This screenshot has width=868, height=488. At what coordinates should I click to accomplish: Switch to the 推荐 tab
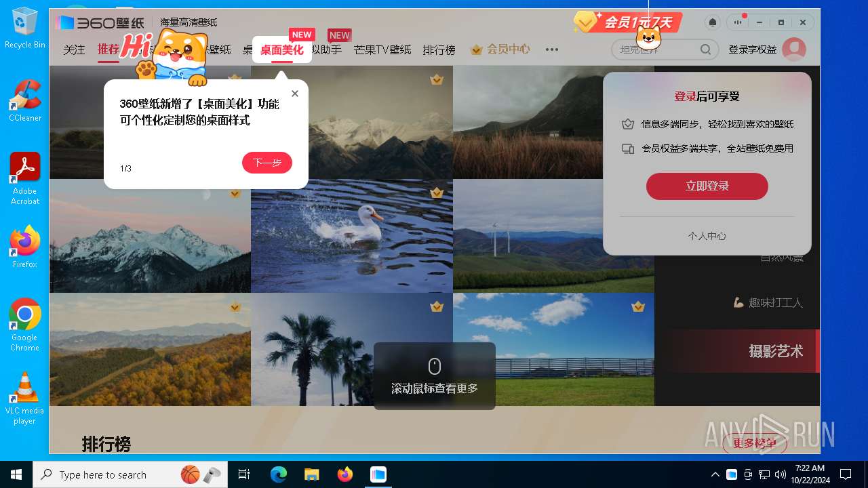coord(108,49)
